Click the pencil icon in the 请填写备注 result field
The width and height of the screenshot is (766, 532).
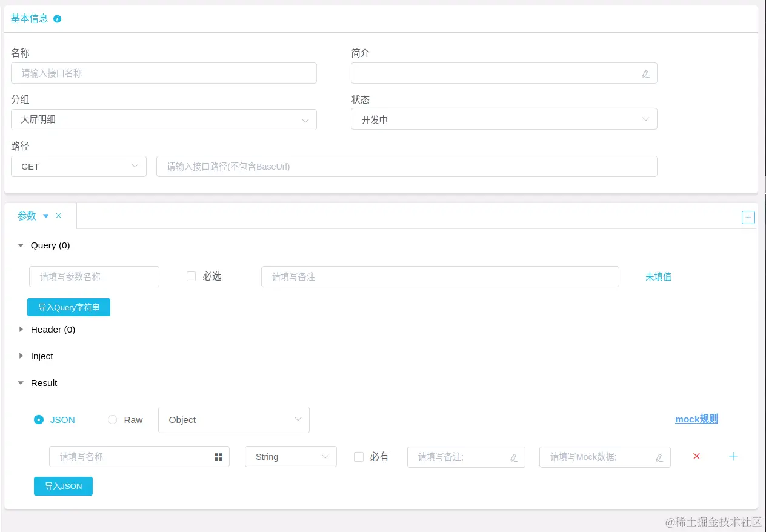point(514,457)
